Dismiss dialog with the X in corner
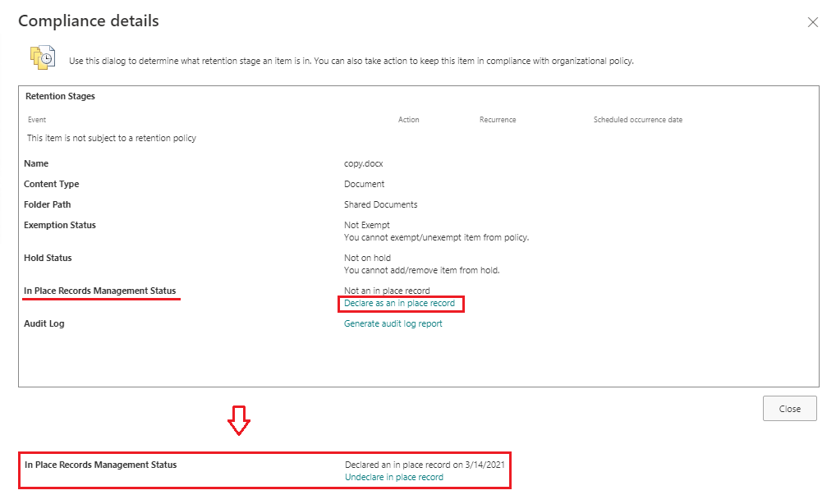Image resolution: width=836 pixels, height=504 pixels. [812, 22]
